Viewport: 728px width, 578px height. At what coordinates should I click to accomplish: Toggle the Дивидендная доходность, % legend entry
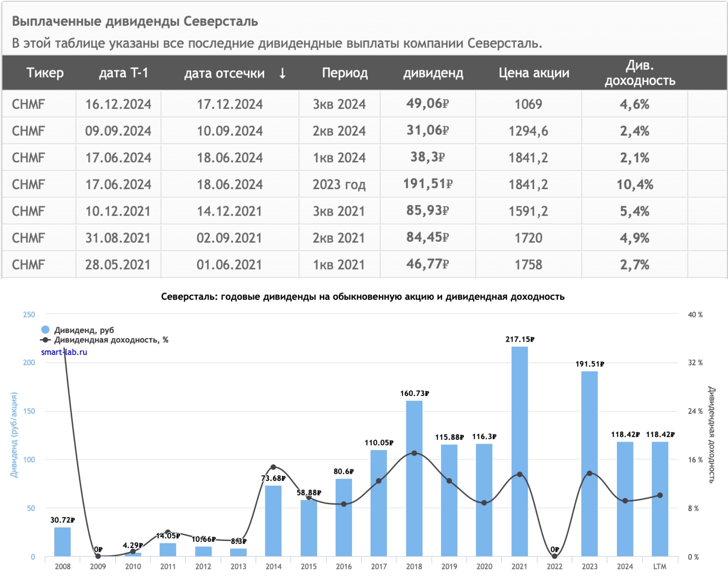(x=104, y=340)
